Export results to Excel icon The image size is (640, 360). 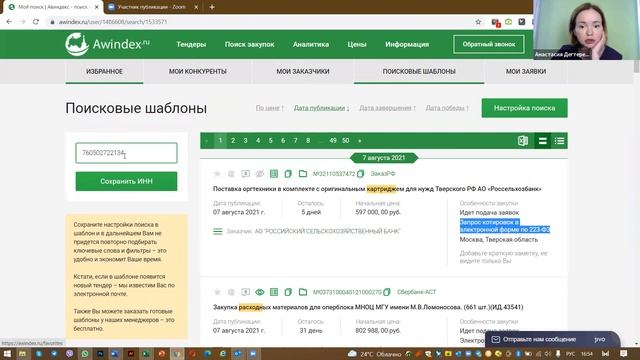(x=523, y=141)
